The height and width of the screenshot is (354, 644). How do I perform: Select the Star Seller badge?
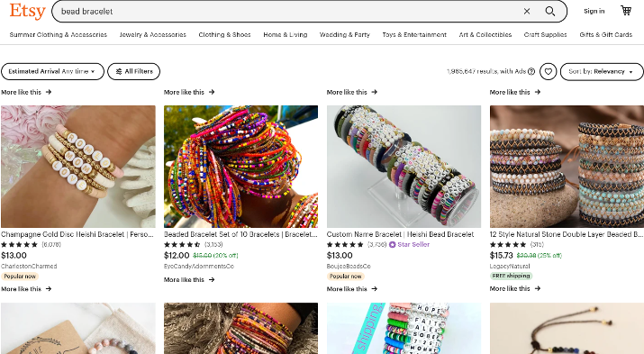coord(409,244)
